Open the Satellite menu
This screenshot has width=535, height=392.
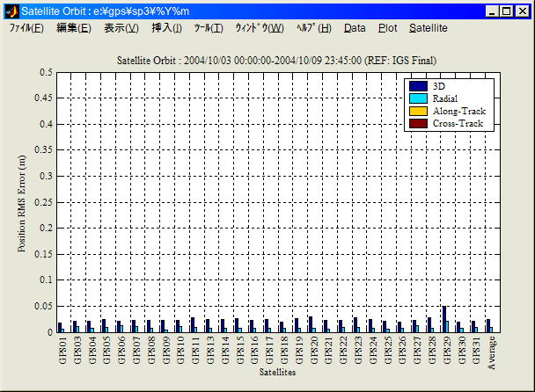click(428, 28)
